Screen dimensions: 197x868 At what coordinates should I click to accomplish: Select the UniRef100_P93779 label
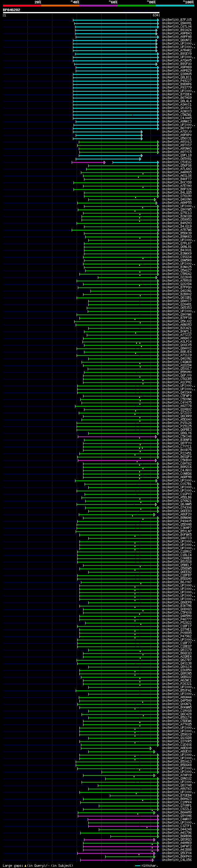tap(177, 88)
